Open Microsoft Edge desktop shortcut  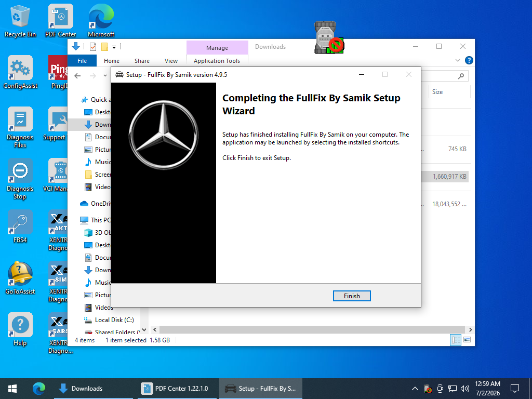101,21
